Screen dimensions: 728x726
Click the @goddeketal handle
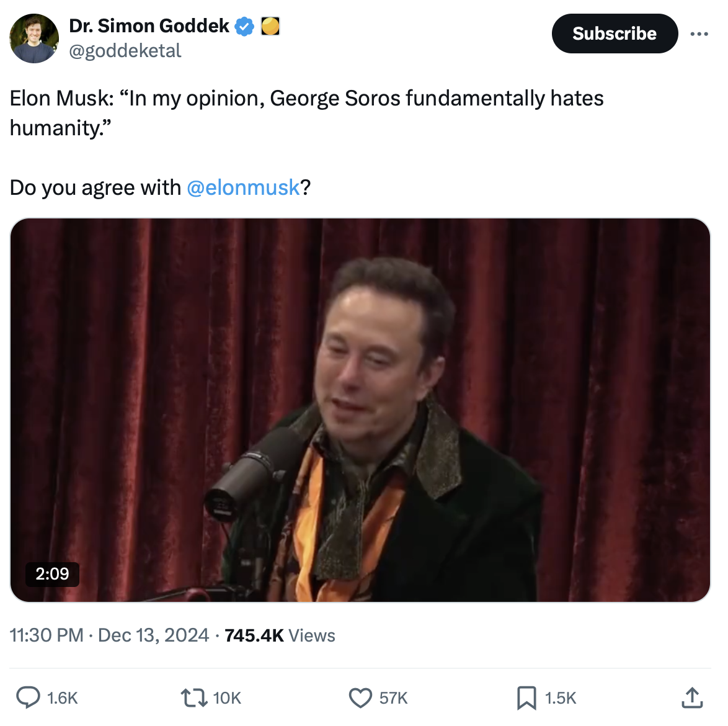pos(125,51)
